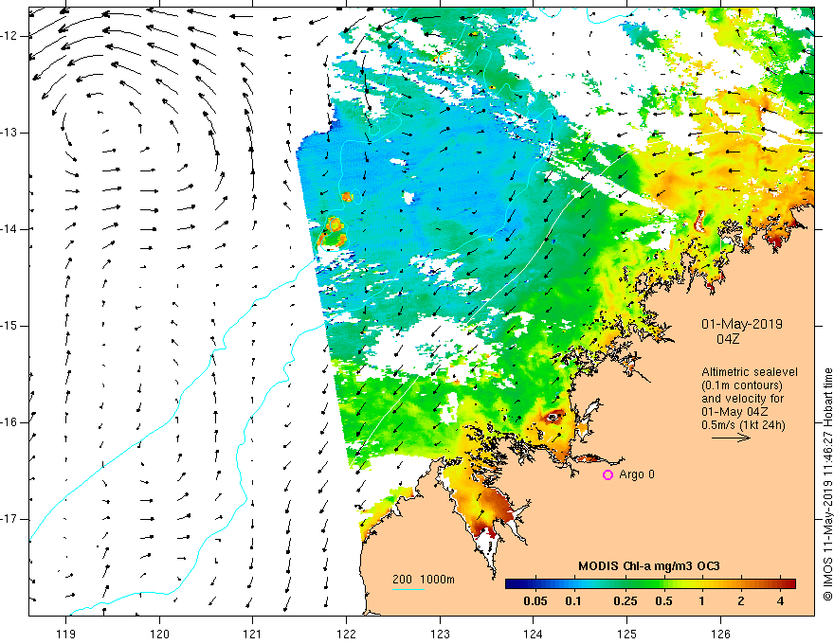The height and width of the screenshot is (644, 834).
Task: Click longitude axis label 126
Action: [x=720, y=634]
